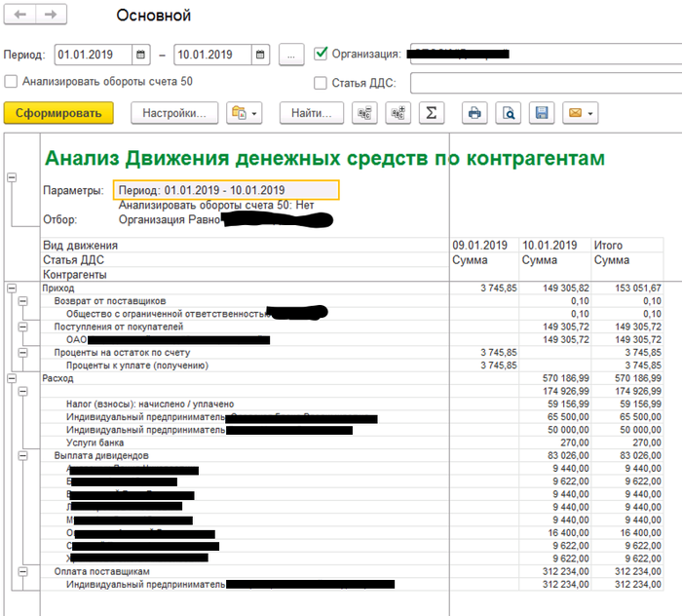682x616 pixels.
Task: Click the Сформировать button
Action: [x=58, y=113]
